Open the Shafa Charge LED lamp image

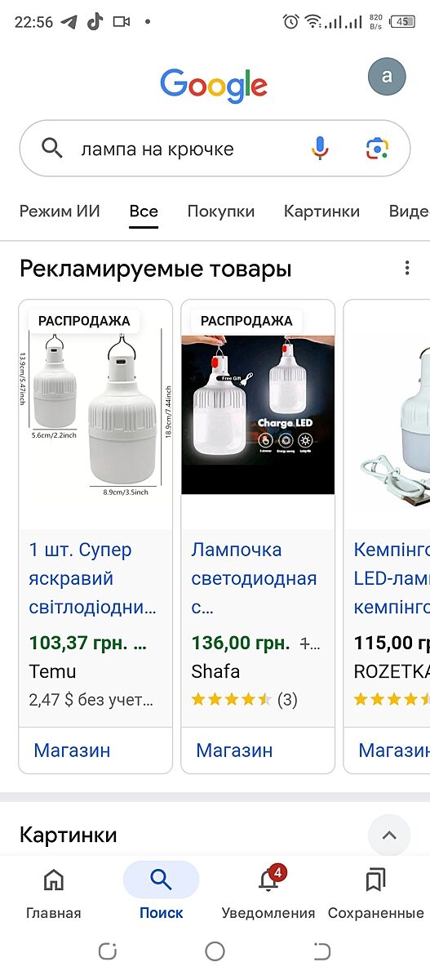coord(258,415)
